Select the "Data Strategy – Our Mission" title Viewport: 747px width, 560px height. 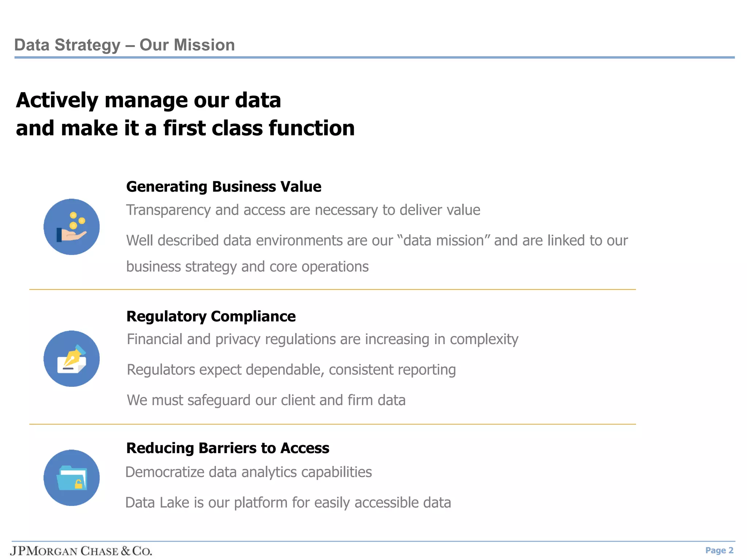pos(124,45)
